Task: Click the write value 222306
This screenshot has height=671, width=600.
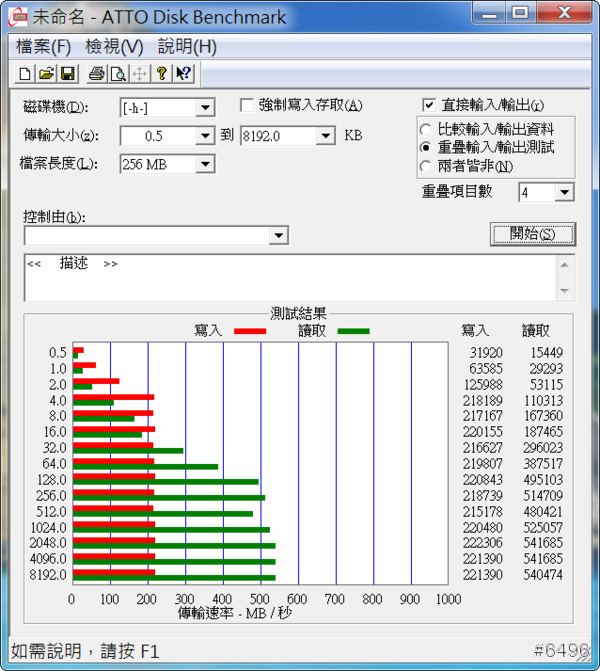Action: tap(483, 543)
